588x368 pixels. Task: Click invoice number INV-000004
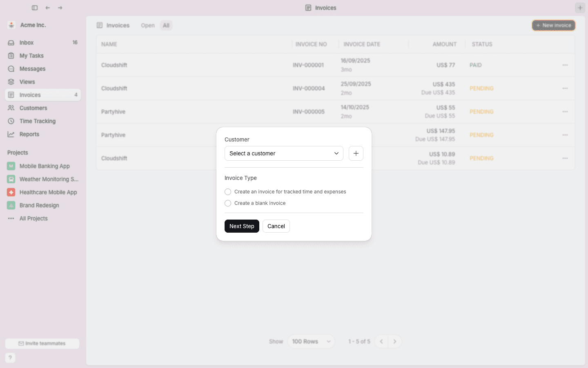pos(309,88)
